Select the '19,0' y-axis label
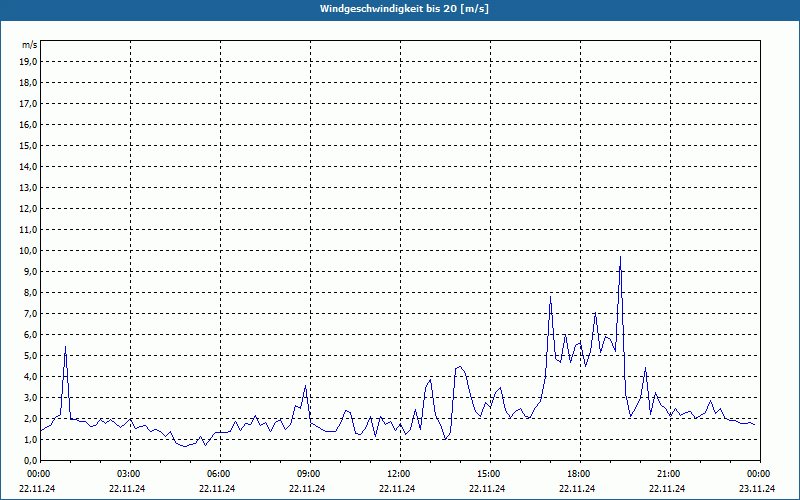The height and width of the screenshot is (500, 800). 28,62
